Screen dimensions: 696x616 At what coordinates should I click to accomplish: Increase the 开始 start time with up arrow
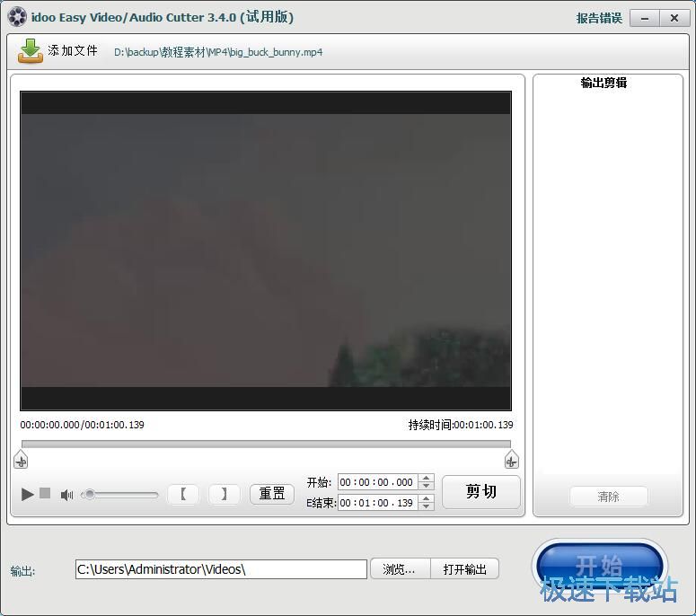tap(426, 478)
